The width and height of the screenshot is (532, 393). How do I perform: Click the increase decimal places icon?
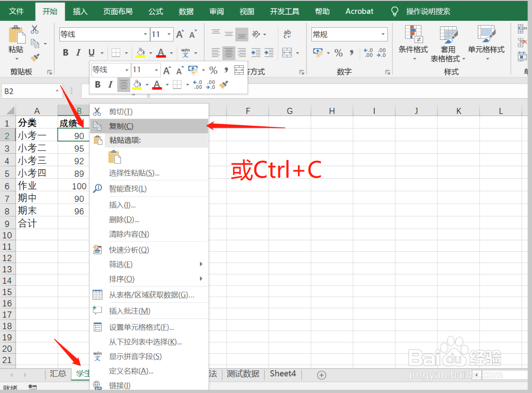[368, 52]
